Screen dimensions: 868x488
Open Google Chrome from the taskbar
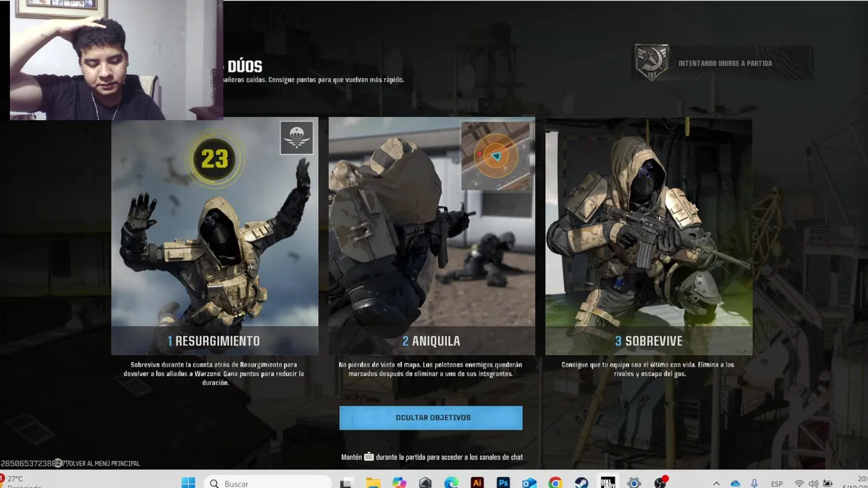coord(555,483)
